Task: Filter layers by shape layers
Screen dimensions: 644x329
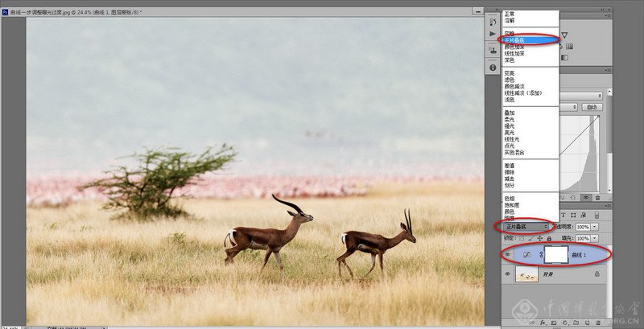Action: coord(573,215)
